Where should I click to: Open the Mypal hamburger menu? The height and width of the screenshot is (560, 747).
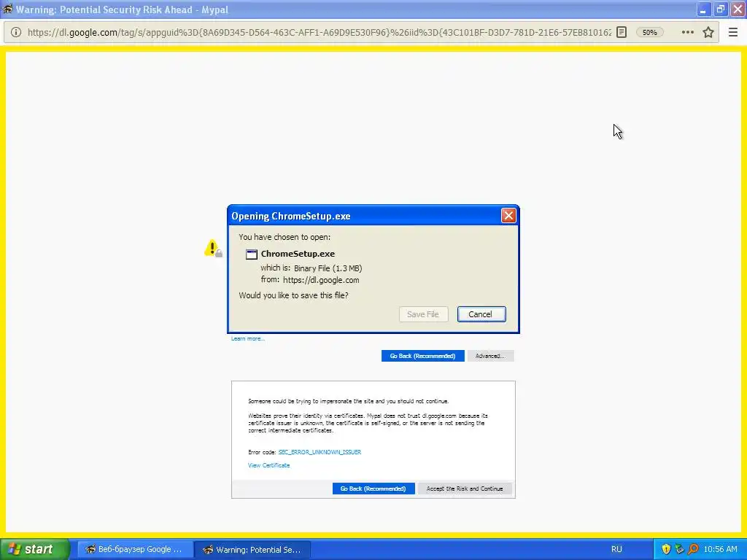pos(732,32)
